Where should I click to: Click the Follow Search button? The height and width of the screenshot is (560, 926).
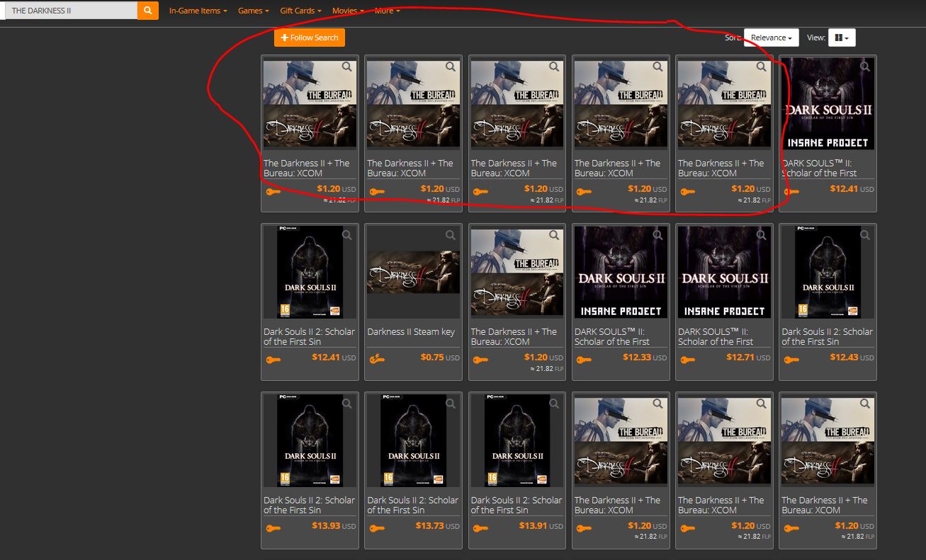click(310, 38)
